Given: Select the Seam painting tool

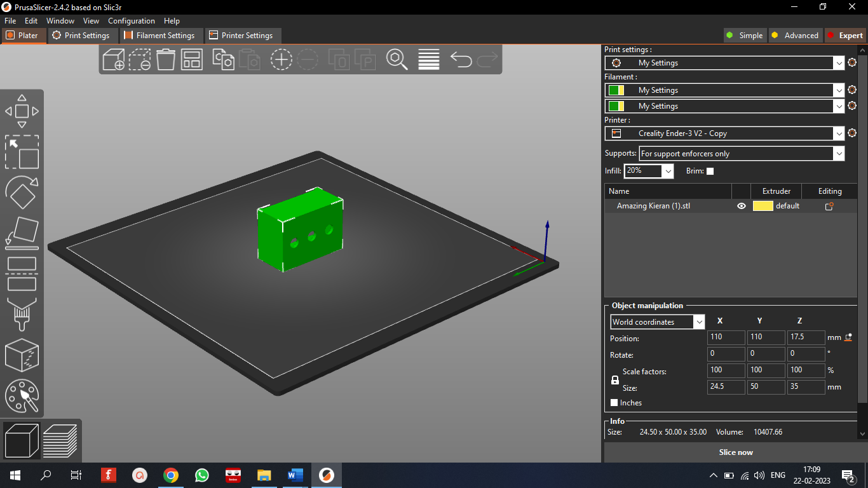Looking at the screenshot, I should pos(22,355).
